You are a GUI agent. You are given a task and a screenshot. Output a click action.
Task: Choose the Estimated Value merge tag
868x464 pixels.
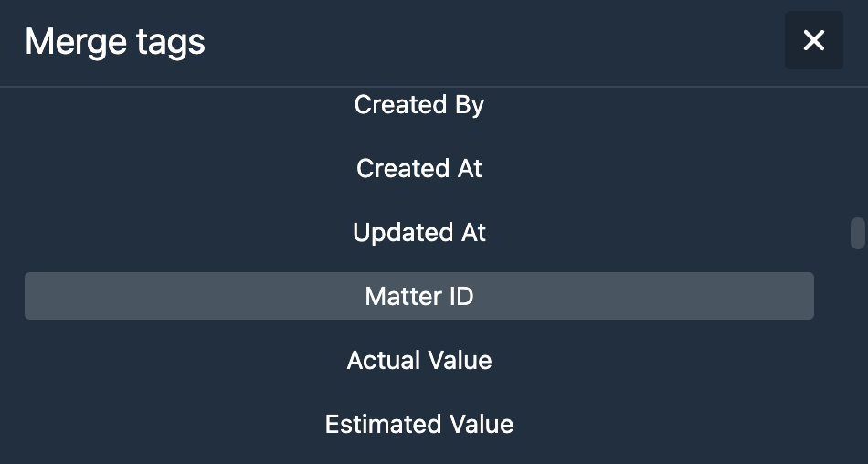click(x=419, y=424)
